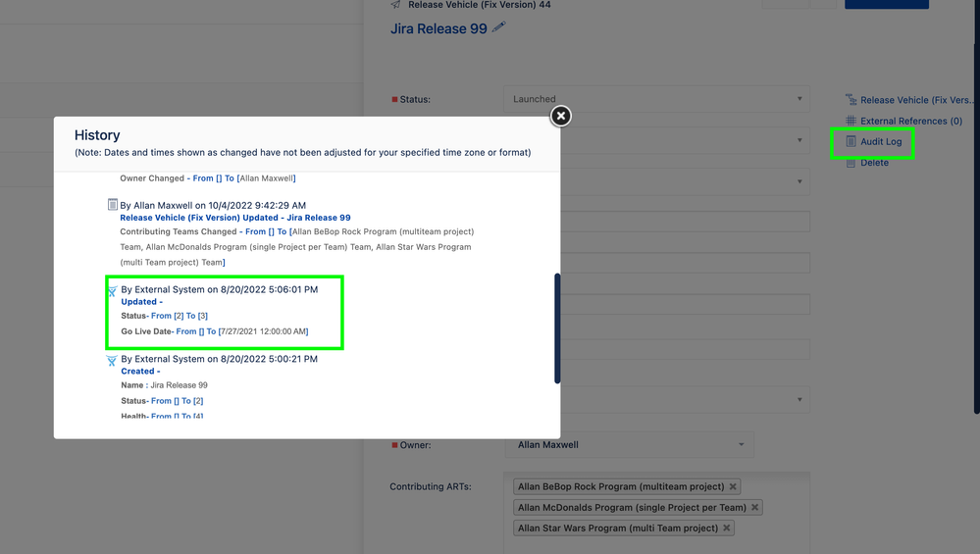Screen dimensions: 980x554
Task: Click the Jira Release 99 title
Action: click(x=438, y=28)
